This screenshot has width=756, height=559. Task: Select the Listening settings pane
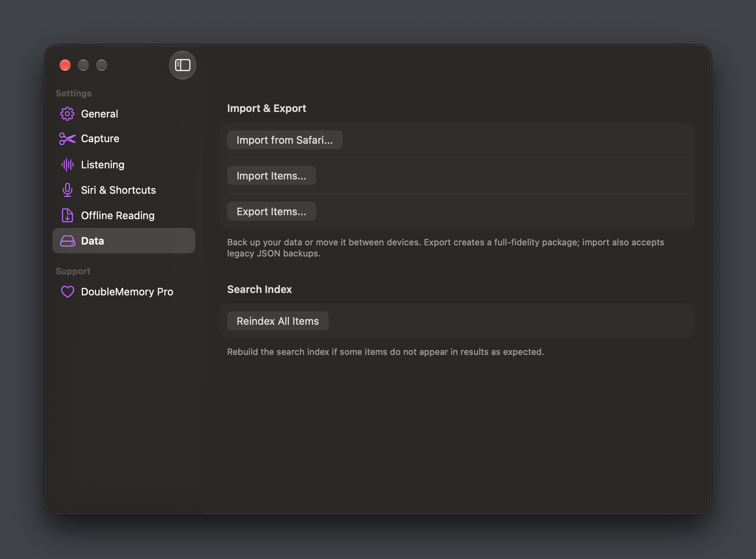[x=124, y=165]
